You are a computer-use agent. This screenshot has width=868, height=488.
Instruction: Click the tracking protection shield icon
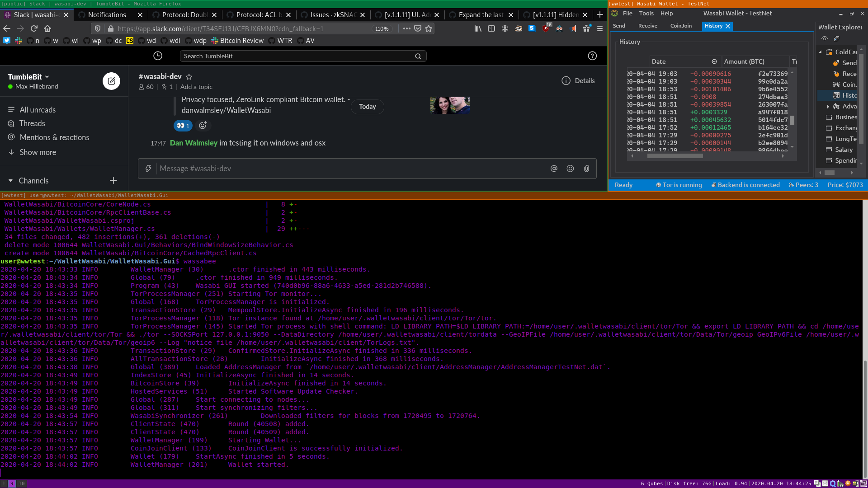click(x=97, y=28)
